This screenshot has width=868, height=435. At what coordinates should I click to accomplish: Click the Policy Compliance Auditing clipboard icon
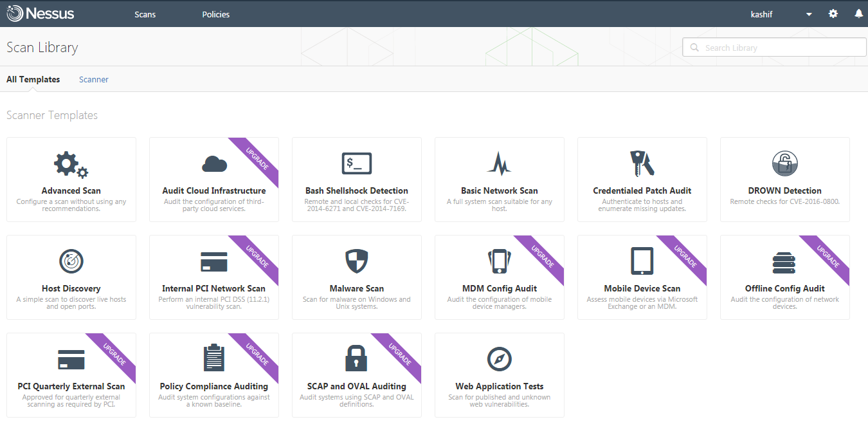pyautogui.click(x=214, y=358)
